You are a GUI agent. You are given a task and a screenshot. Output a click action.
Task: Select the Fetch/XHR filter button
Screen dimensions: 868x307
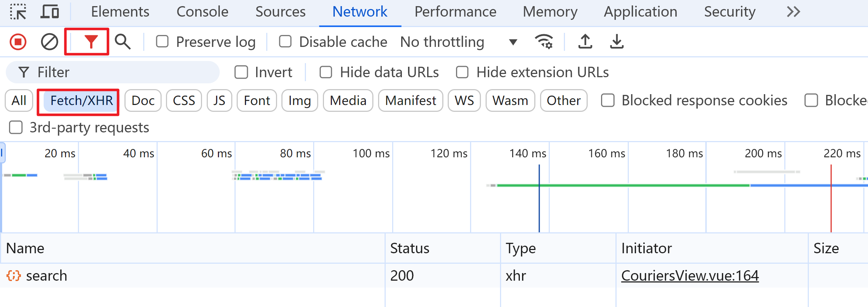pos(82,101)
